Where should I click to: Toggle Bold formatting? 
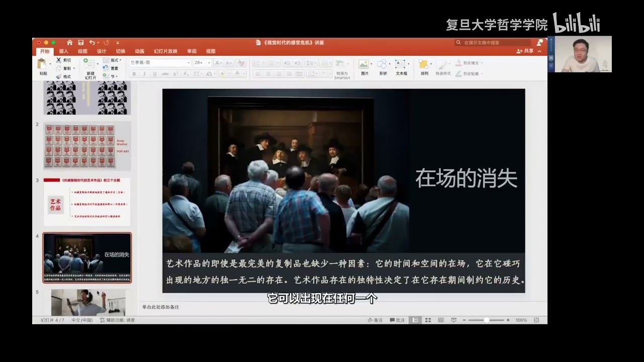[x=134, y=74]
